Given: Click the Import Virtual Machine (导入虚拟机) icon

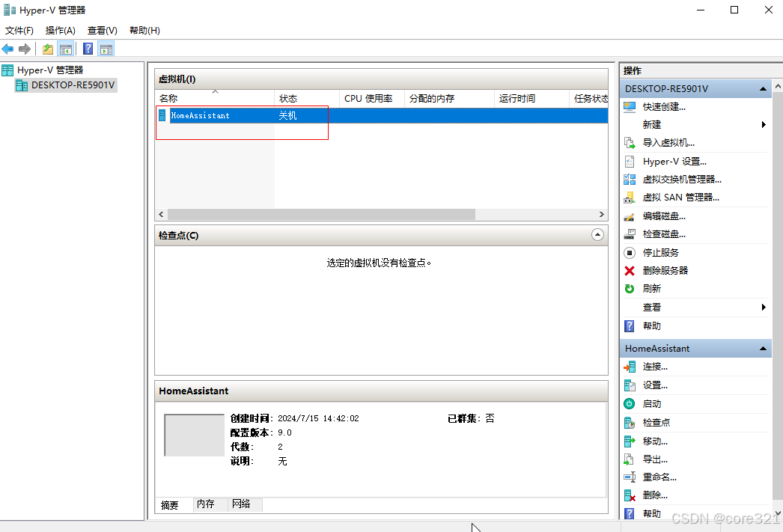Looking at the screenshot, I should (x=630, y=143).
